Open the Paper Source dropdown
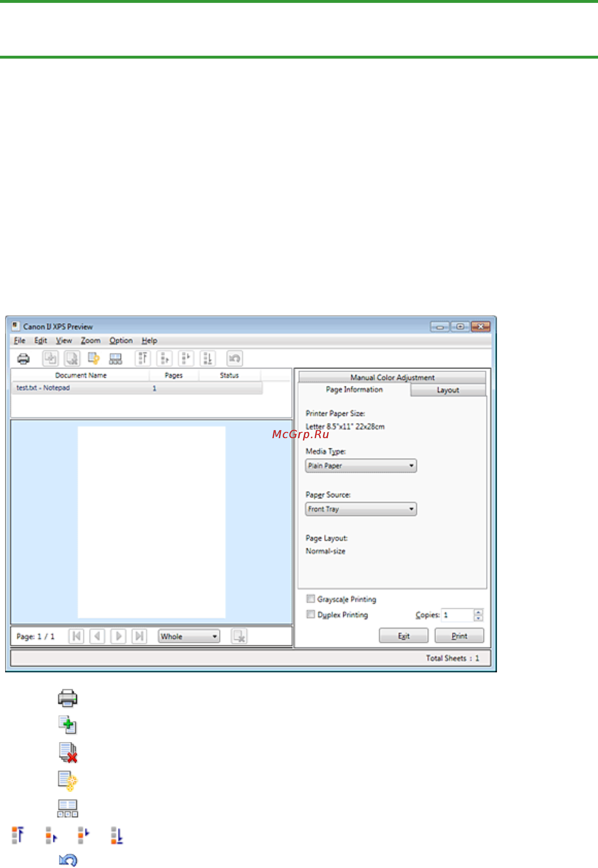 tap(361, 509)
